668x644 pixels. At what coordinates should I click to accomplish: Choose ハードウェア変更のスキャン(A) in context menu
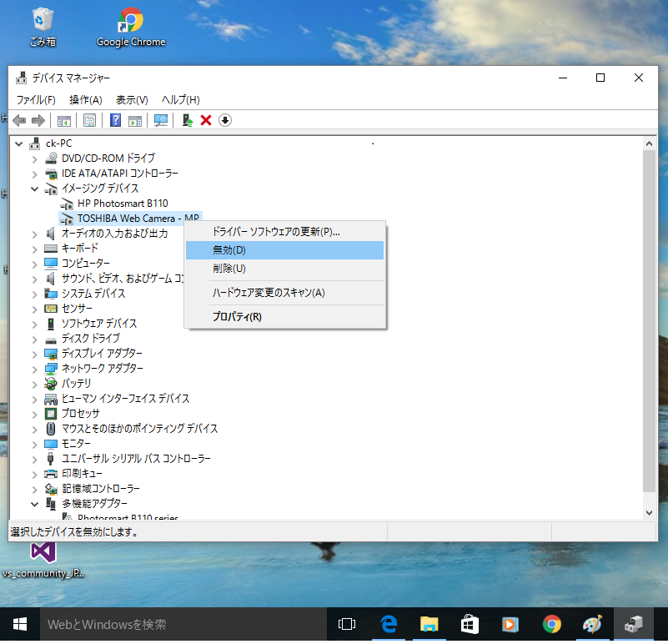point(284,293)
